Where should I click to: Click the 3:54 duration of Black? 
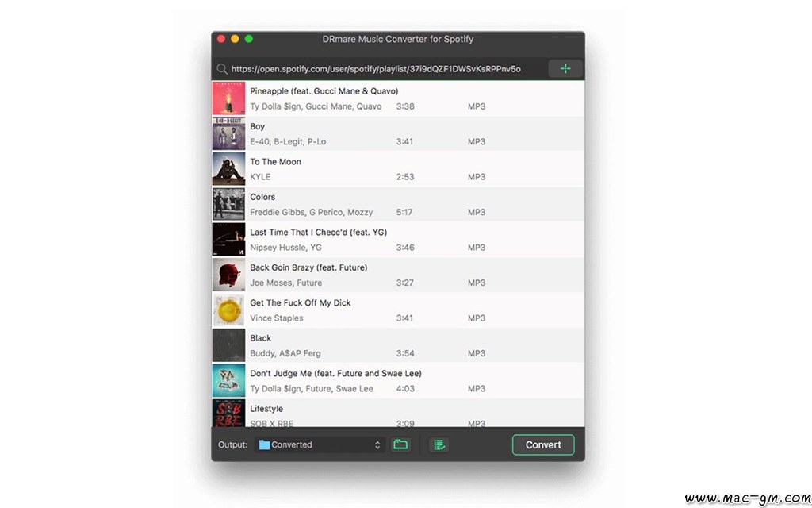coord(405,353)
